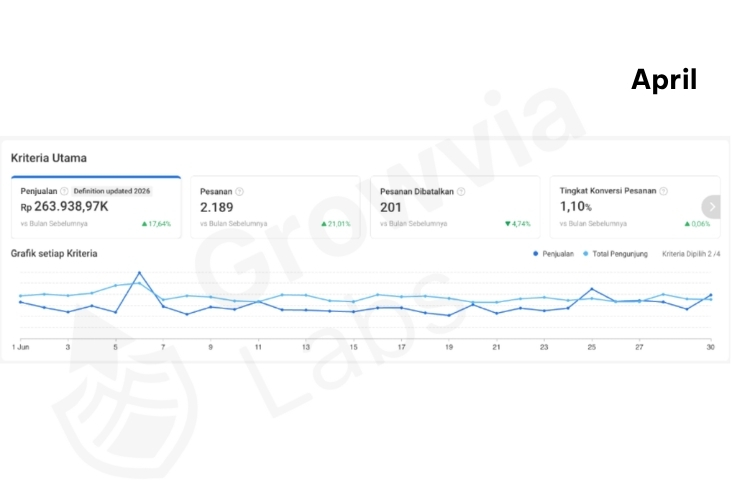Viewport: 732px width, 500px height.
Task: Select the Tingkat Konversi Pesanan card
Action: [x=635, y=207]
